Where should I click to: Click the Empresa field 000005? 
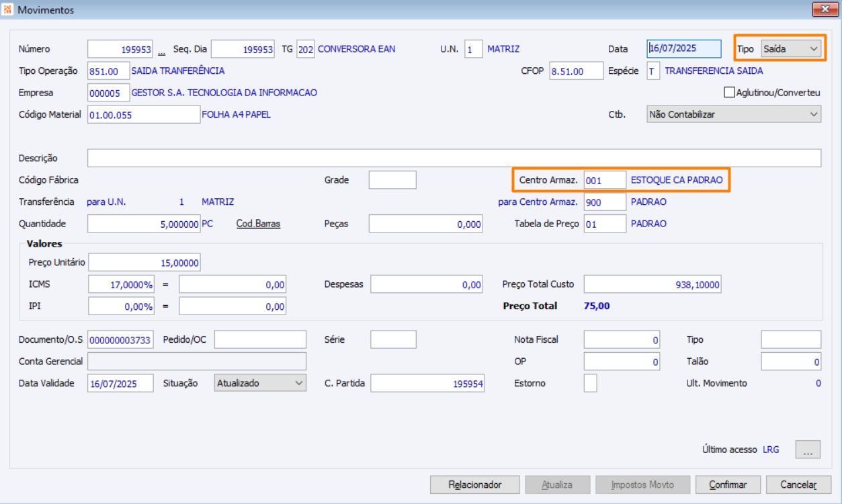pyautogui.click(x=108, y=93)
